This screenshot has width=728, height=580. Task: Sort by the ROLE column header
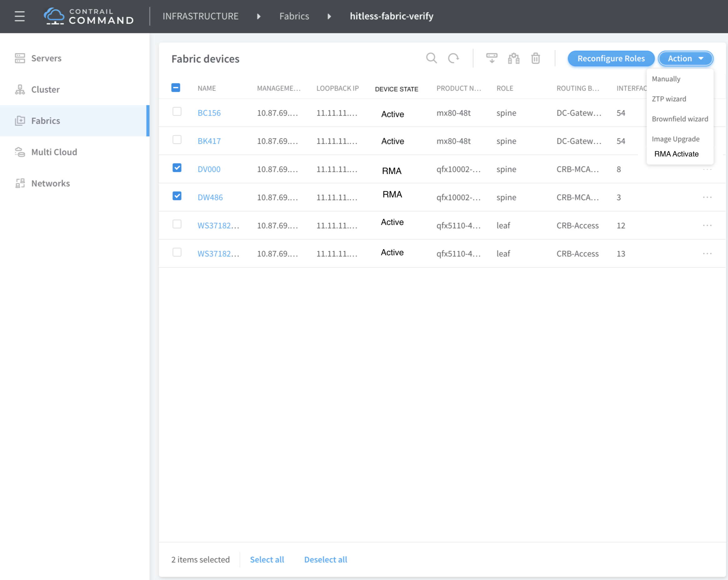[x=505, y=88]
